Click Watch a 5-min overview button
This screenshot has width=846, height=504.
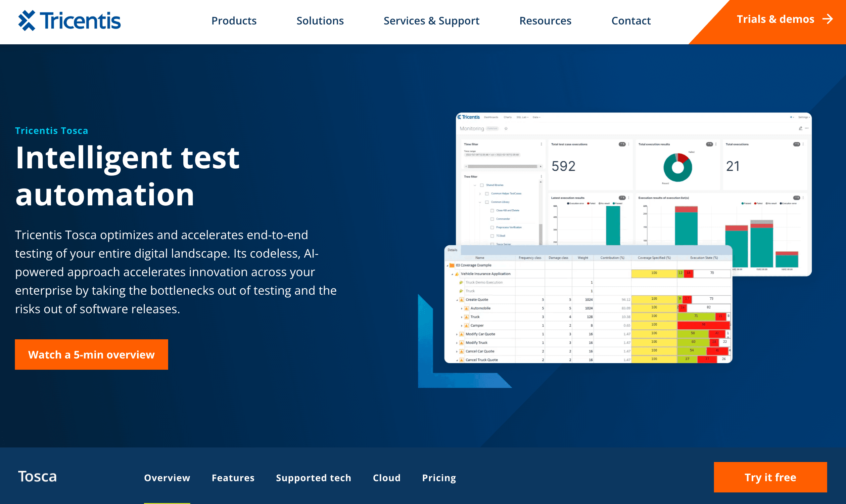coord(91,355)
